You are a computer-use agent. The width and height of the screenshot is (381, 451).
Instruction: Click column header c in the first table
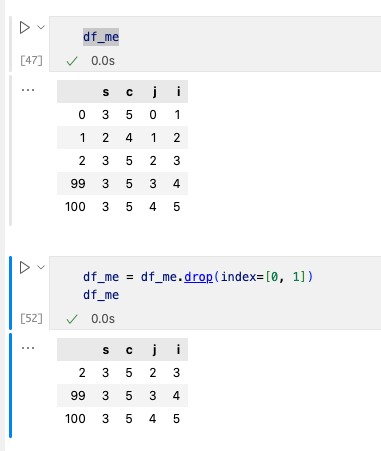point(129,92)
